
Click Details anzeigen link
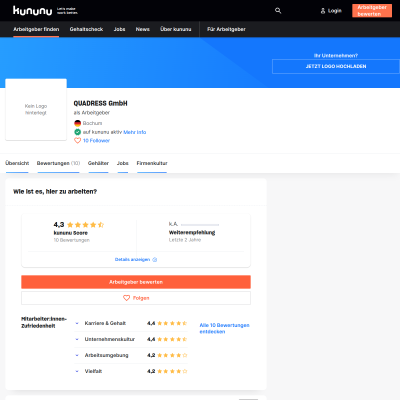pos(132,260)
